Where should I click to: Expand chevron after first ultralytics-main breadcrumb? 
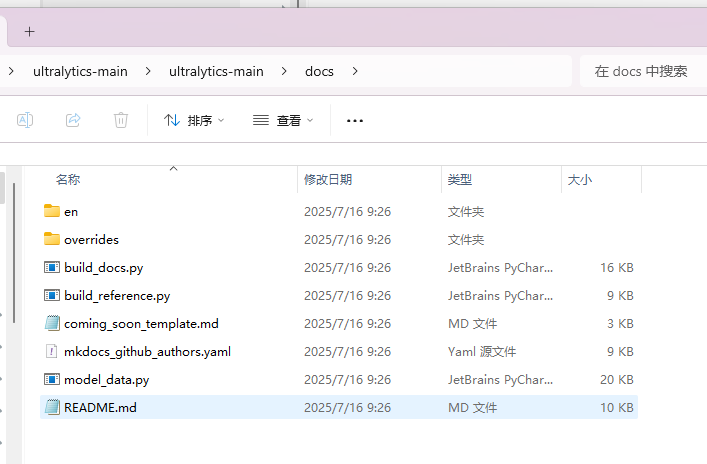coord(147,71)
